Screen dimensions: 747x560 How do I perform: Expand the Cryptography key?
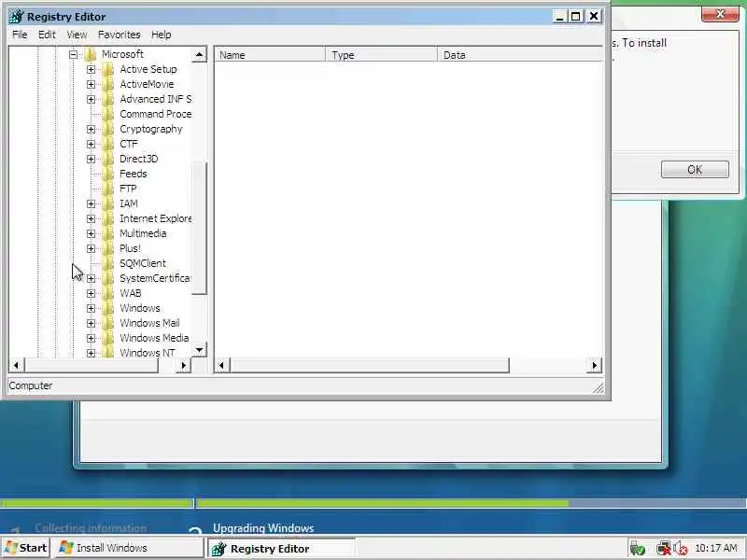point(91,129)
